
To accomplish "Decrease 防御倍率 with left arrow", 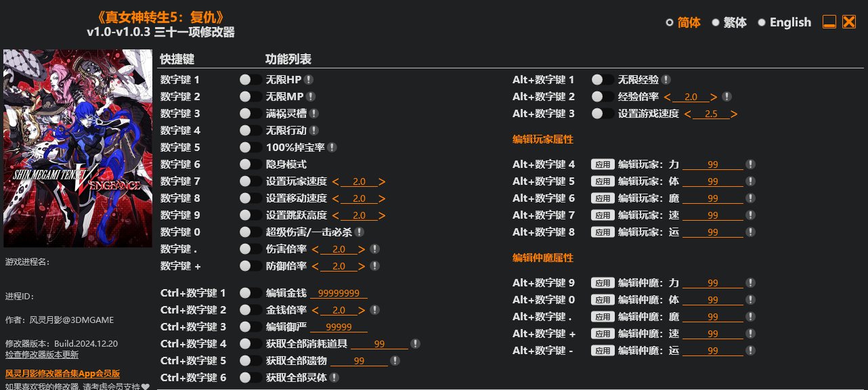I will (315, 266).
